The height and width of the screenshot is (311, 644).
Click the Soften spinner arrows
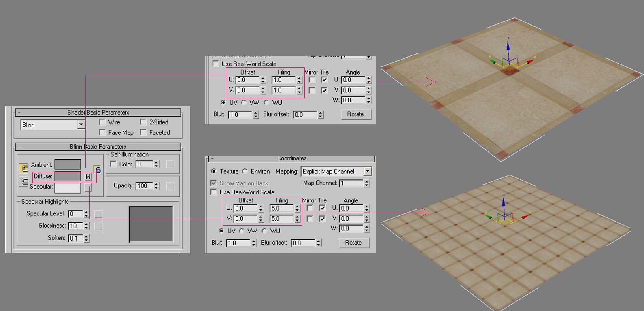point(86,238)
